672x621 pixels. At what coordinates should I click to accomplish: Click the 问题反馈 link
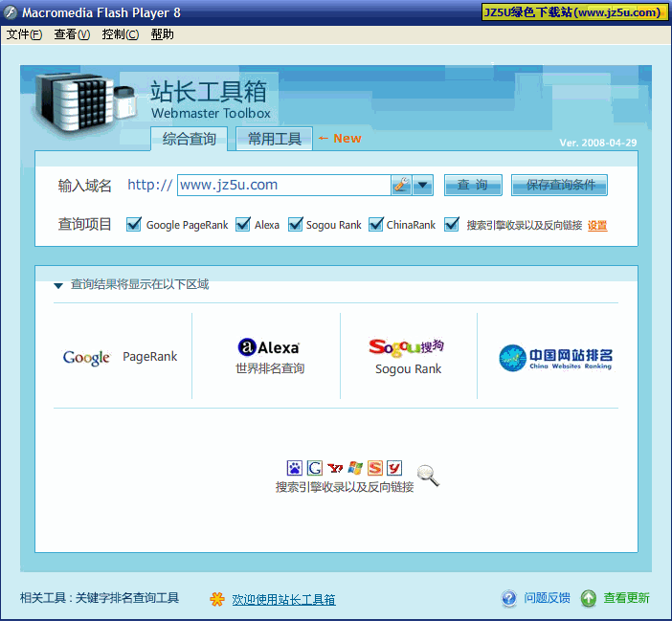click(547, 598)
